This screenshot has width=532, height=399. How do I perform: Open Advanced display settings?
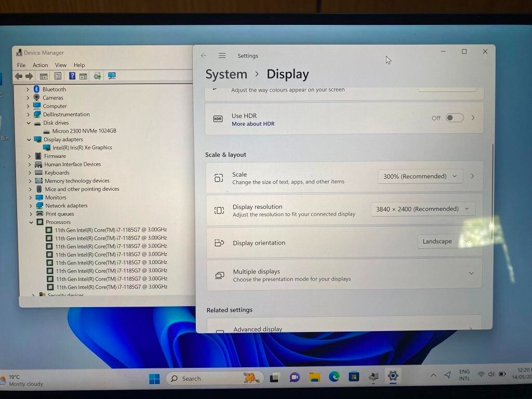pos(344,325)
